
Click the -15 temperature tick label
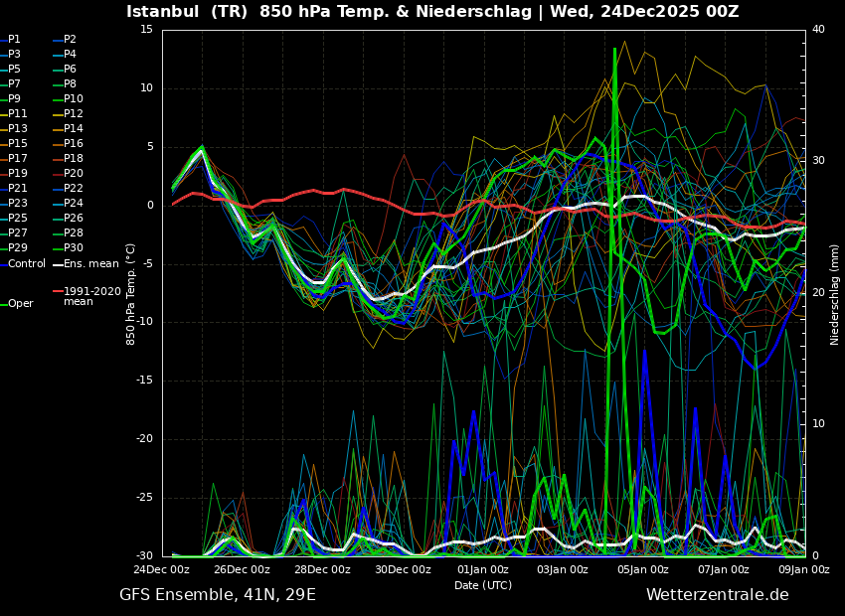[145, 381]
